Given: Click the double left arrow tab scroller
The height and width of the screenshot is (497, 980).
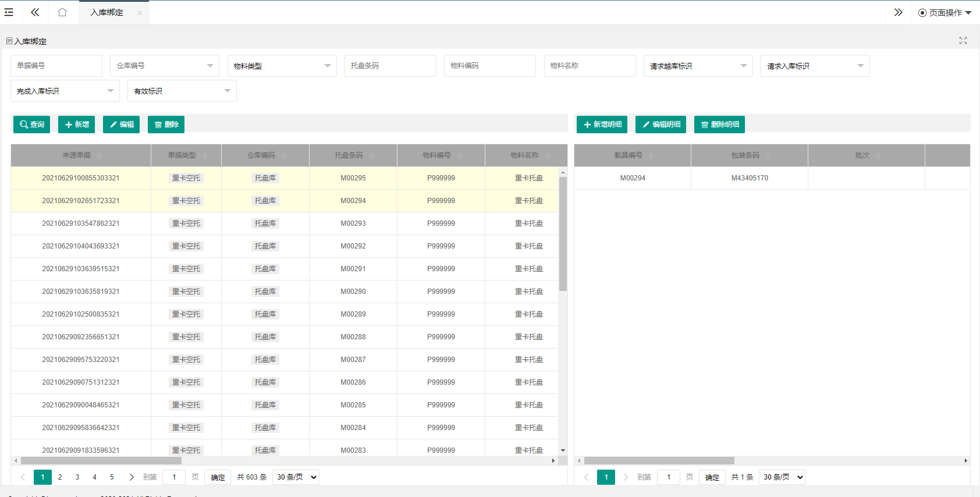Looking at the screenshot, I should pos(35,12).
